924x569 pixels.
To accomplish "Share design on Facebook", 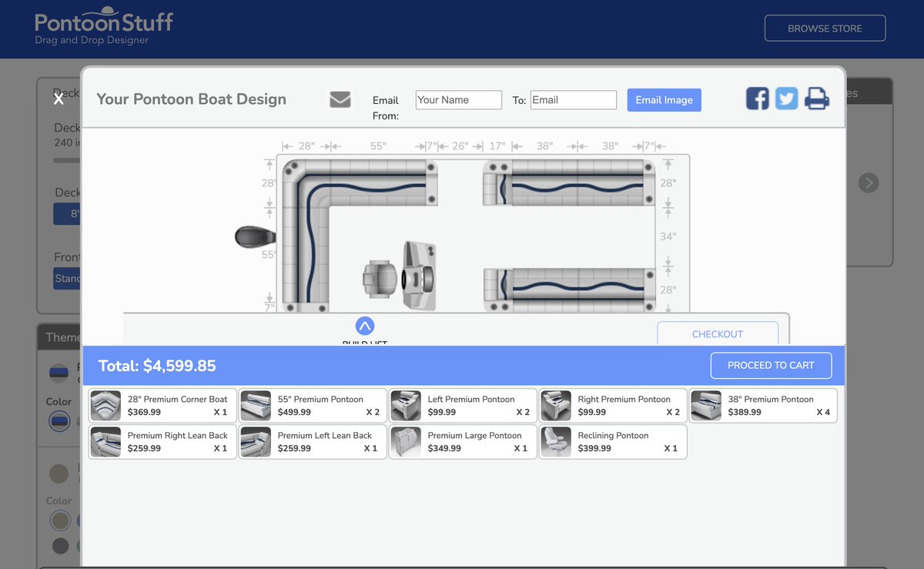I will tap(758, 99).
